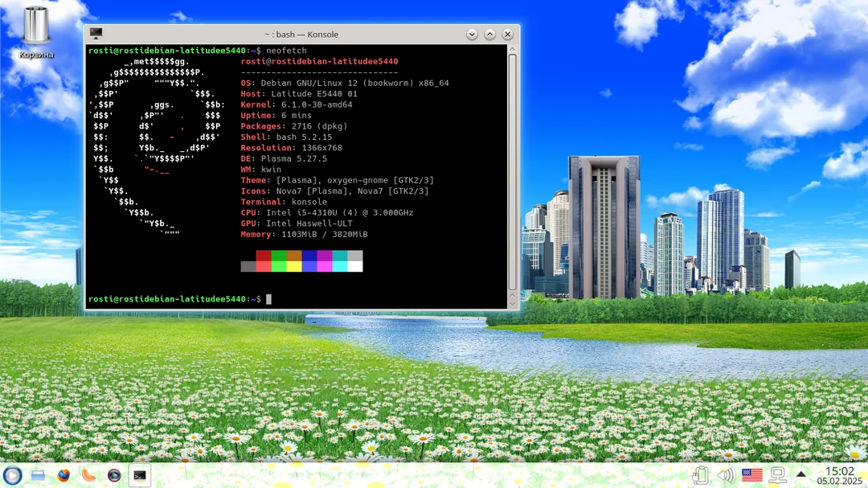Viewport: 868px width, 488px height.
Task: Close the Konsole window
Action: (x=508, y=35)
